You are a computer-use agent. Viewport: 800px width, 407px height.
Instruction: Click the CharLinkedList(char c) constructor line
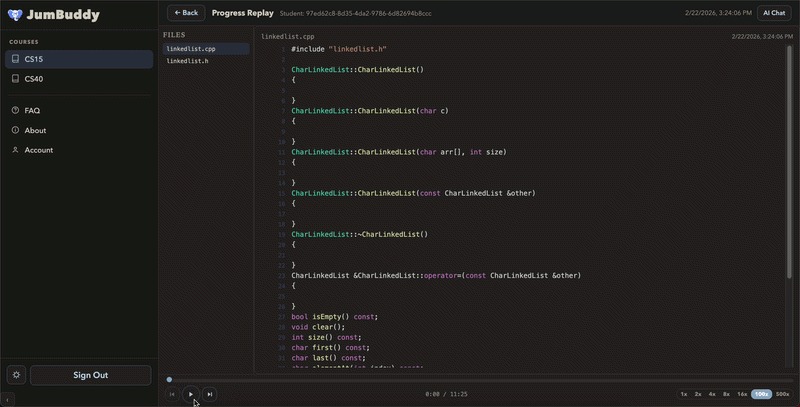(370, 111)
